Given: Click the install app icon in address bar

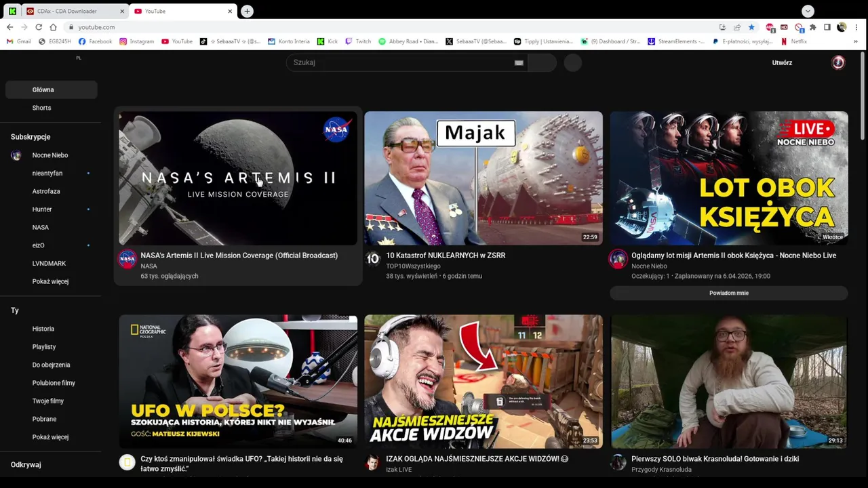Looking at the screenshot, I should coord(722,27).
